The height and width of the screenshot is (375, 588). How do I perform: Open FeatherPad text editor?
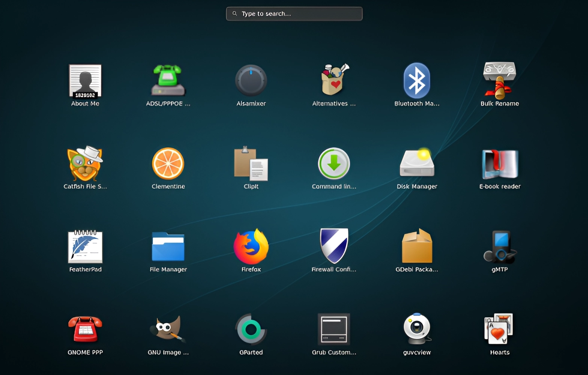click(x=85, y=246)
